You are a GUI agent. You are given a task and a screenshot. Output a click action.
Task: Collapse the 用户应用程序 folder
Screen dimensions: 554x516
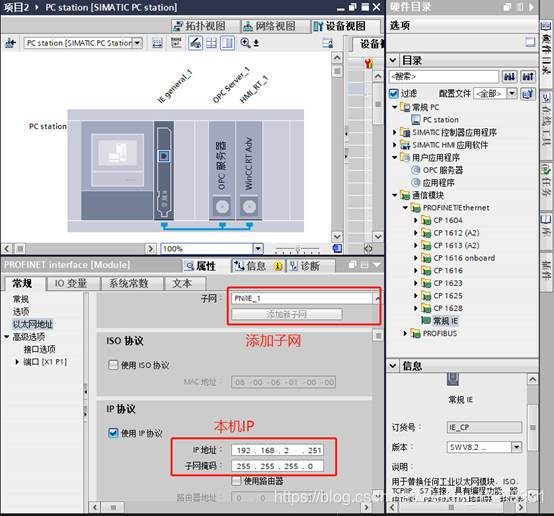coord(395,157)
